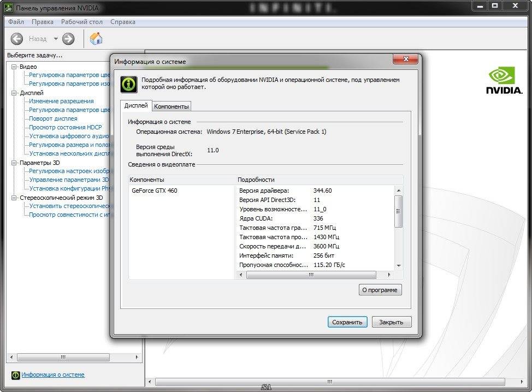Click main window bottom scrollbar right arrow
532x392 pixels.
[x=522, y=382]
